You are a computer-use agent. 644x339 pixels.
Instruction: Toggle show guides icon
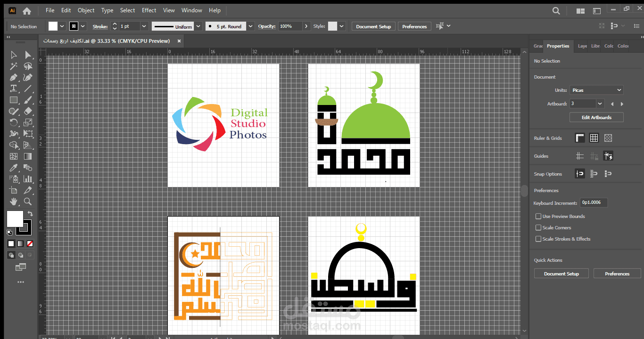[x=580, y=156]
